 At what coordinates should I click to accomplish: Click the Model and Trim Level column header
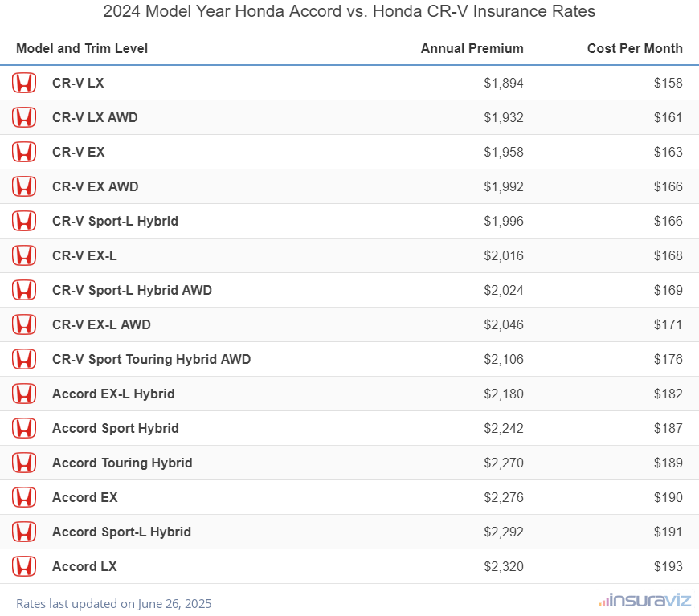[82, 48]
